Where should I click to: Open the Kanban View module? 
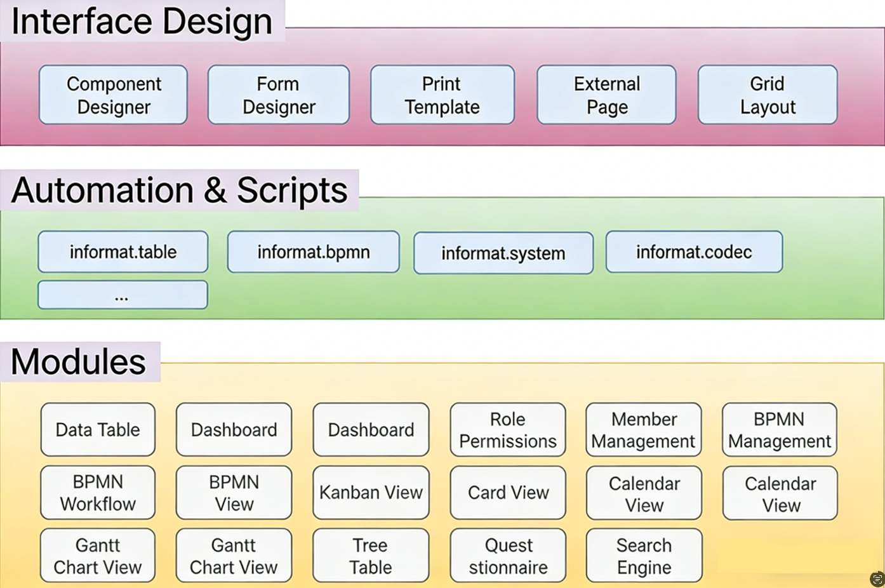[x=370, y=492]
